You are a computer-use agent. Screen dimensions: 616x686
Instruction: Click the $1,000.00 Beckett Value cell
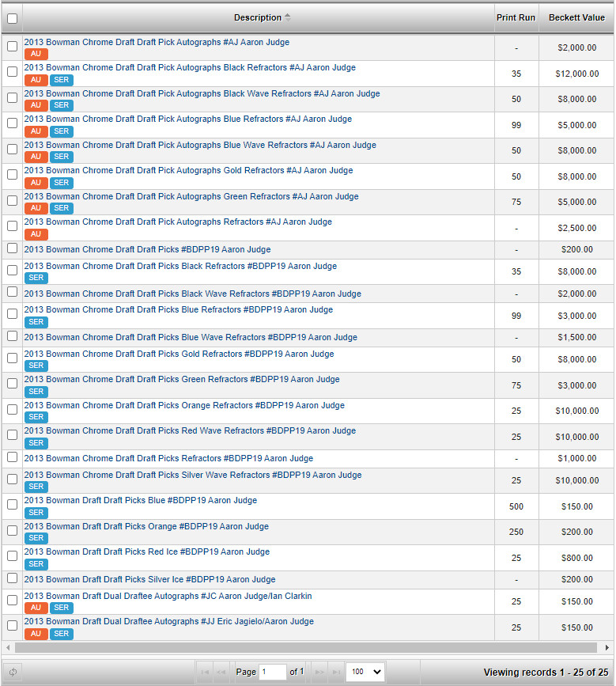point(576,458)
